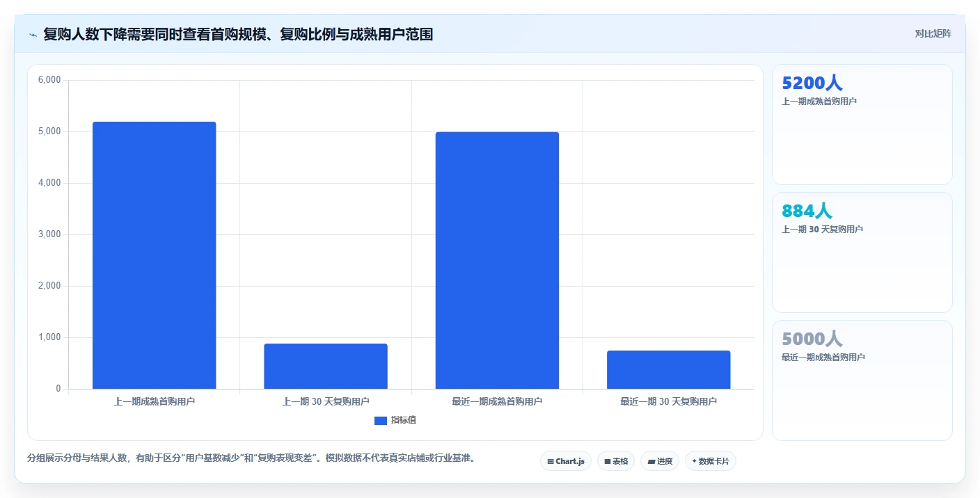980x498 pixels.
Task: Click the x-axis label 最近一期成熟首购用户
Action: (497, 401)
